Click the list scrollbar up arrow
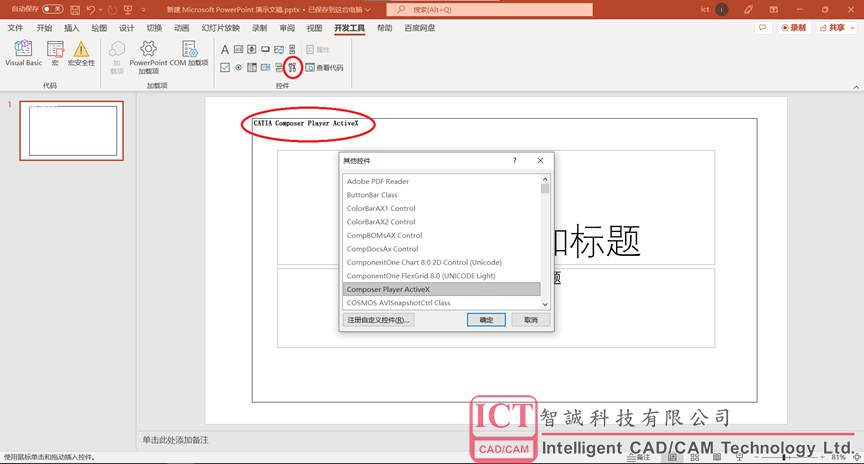 click(x=545, y=179)
